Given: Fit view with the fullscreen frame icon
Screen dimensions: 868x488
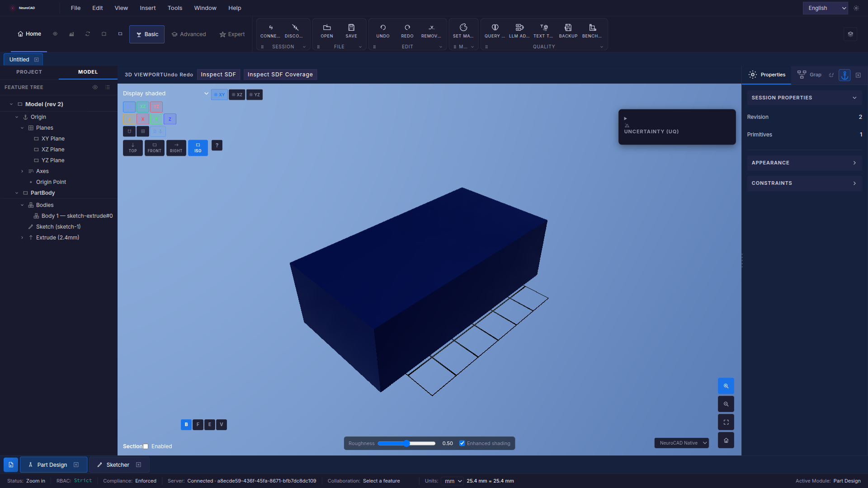Looking at the screenshot, I should click(726, 422).
